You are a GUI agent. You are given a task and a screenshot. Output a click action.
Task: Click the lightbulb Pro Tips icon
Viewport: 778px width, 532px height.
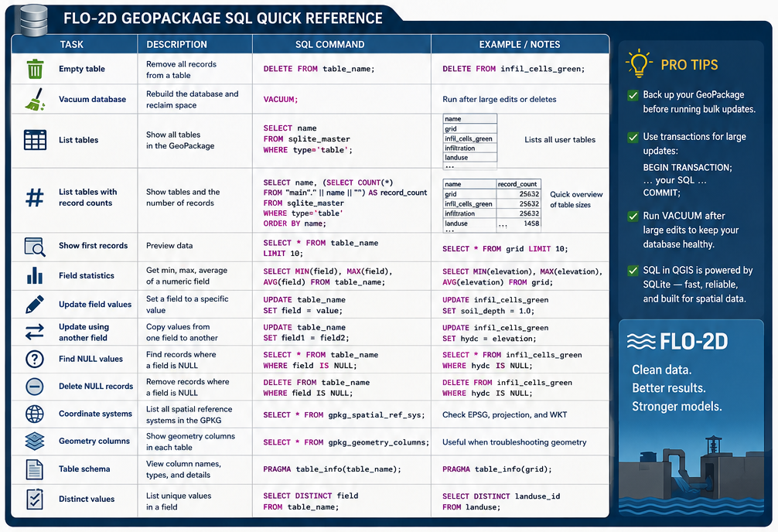tap(639, 63)
